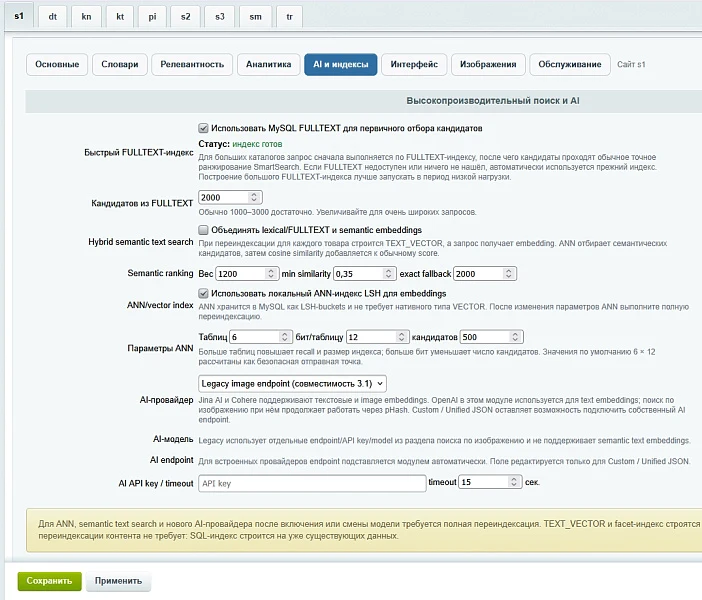Enable Объединять lexical/FULLTEXT и semantic embeddings
Viewport: 702px width, 600px height.
[203, 230]
